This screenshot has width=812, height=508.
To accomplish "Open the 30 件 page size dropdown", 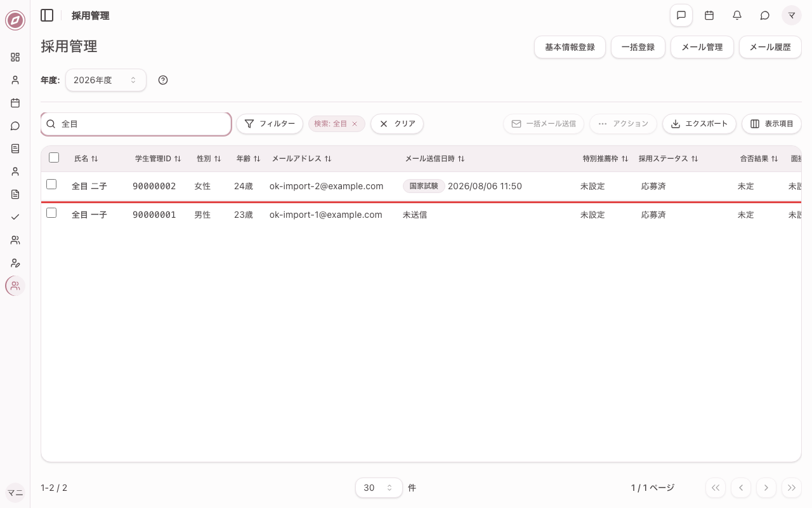I will pyautogui.click(x=379, y=488).
